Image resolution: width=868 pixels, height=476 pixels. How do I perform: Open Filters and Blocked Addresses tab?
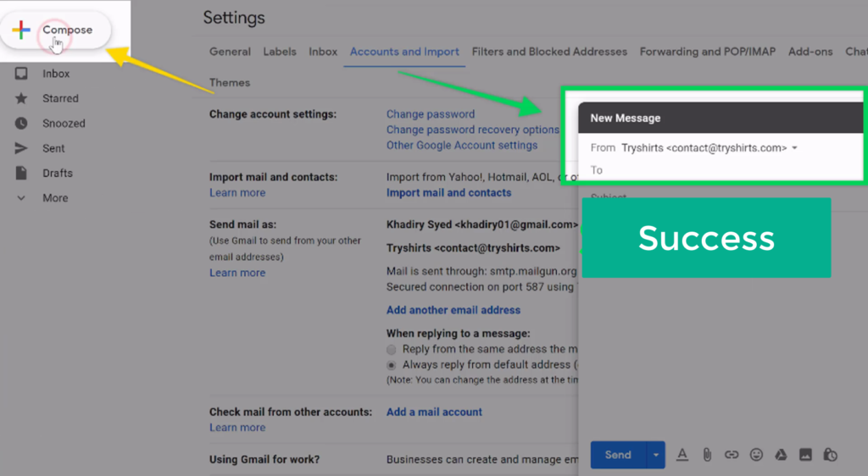[549, 52]
